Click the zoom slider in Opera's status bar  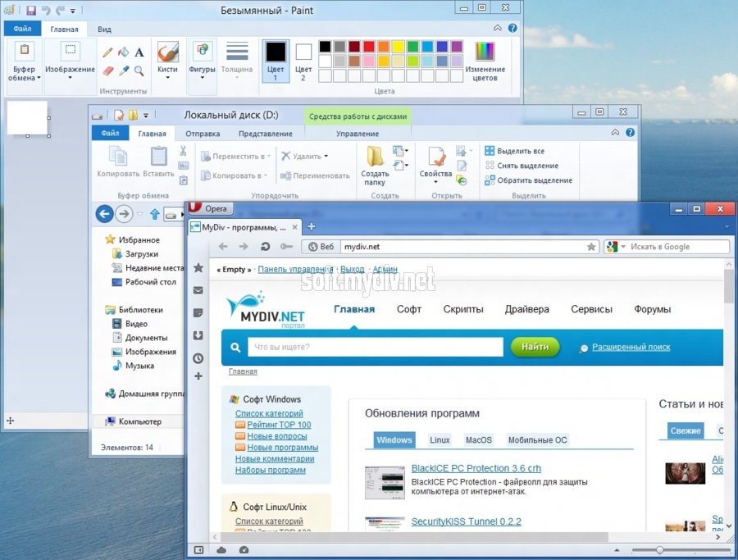tap(659, 549)
